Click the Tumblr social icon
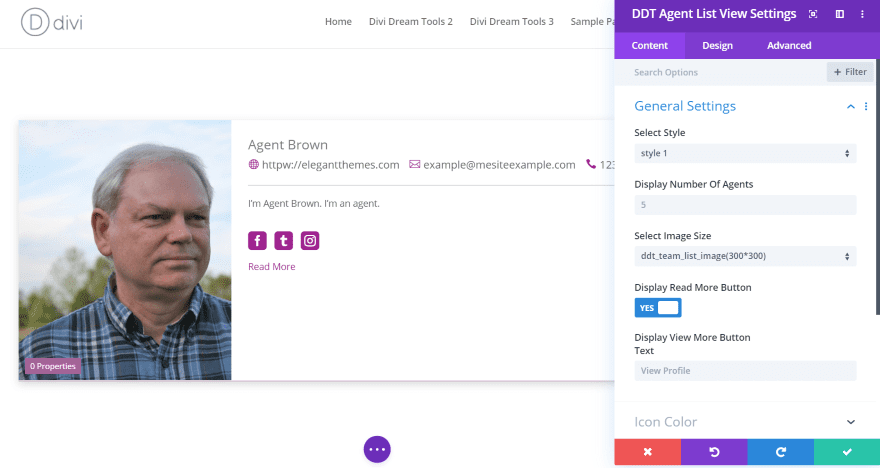880x468 pixels. [283, 241]
